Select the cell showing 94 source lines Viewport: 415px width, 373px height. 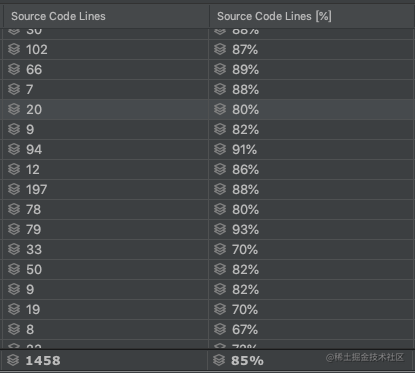coord(106,149)
